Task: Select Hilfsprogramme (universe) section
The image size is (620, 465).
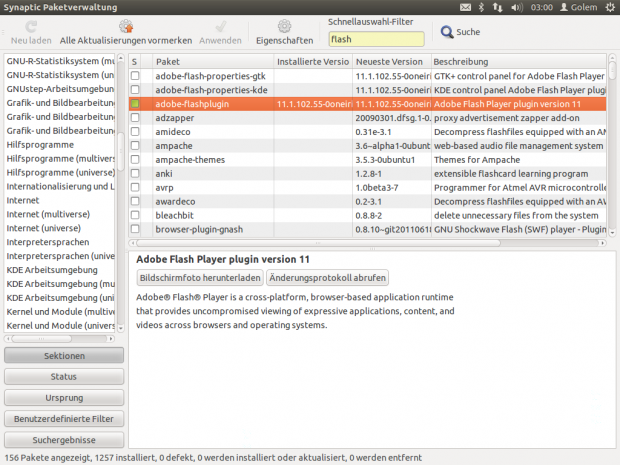Action: pos(59,172)
